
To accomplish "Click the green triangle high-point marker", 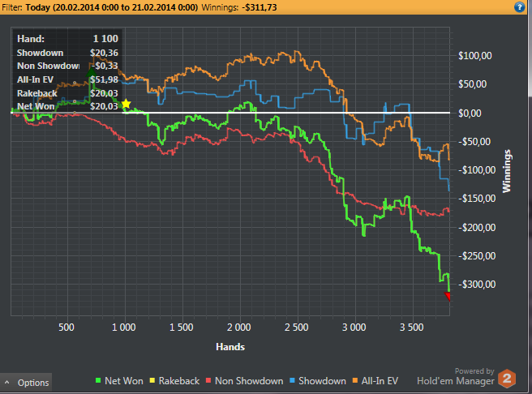I will tap(92, 73).
